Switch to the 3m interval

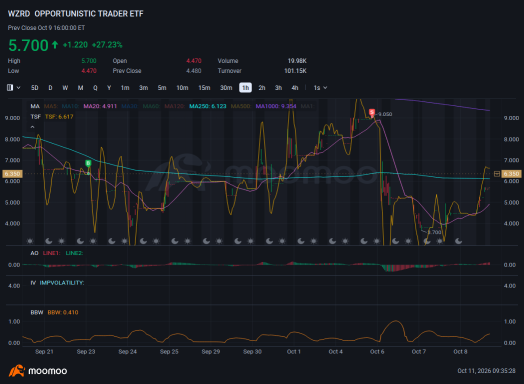[143, 88]
